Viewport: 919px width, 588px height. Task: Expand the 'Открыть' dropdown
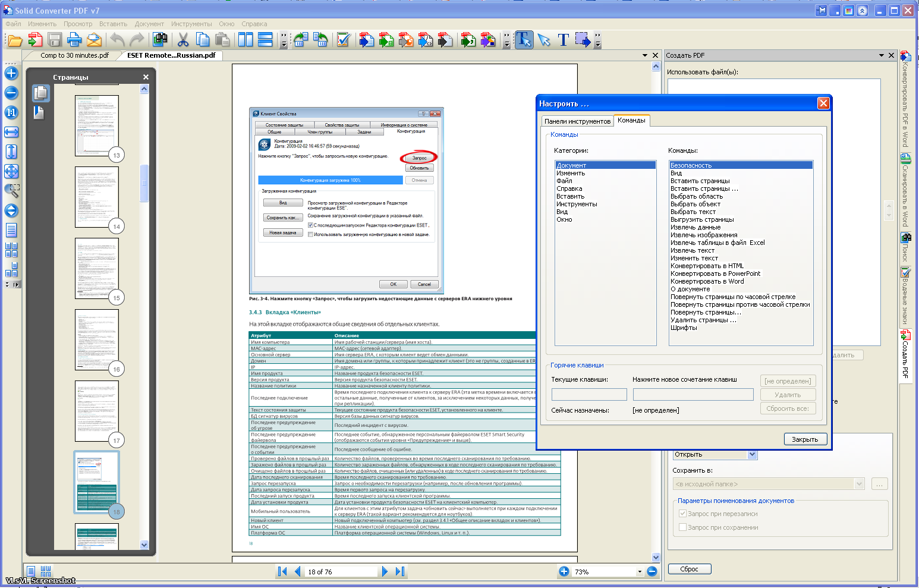(752, 454)
